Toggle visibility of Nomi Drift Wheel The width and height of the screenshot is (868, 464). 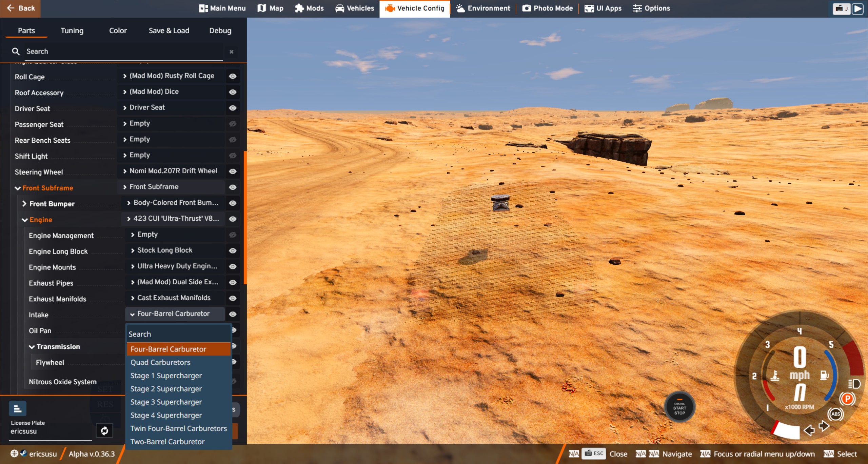pyautogui.click(x=233, y=172)
